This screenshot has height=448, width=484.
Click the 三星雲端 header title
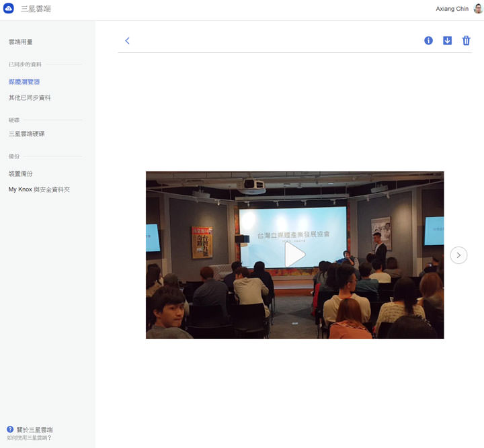coord(36,9)
